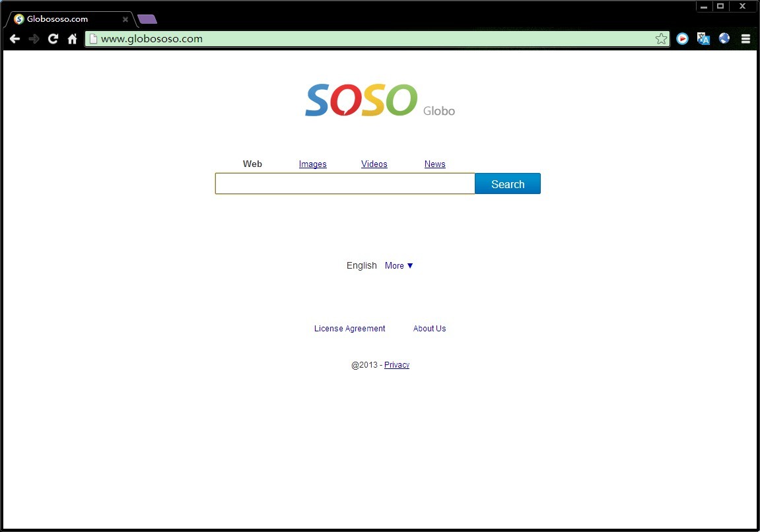760x532 pixels.
Task: Open the Chrome hamburger menu
Action: click(746, 39)
